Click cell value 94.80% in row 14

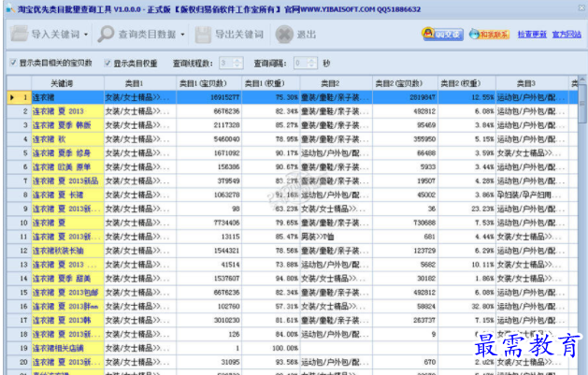point(271,279)
